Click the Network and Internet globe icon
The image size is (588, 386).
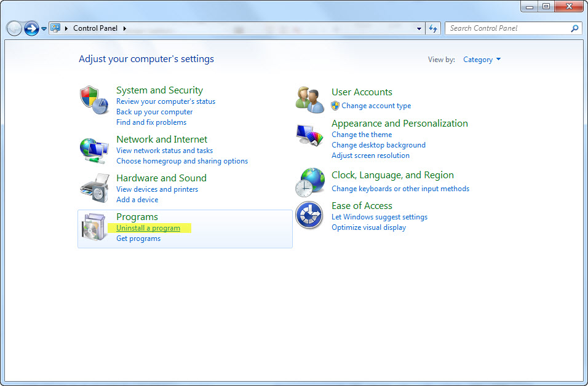tap(93, 151)
